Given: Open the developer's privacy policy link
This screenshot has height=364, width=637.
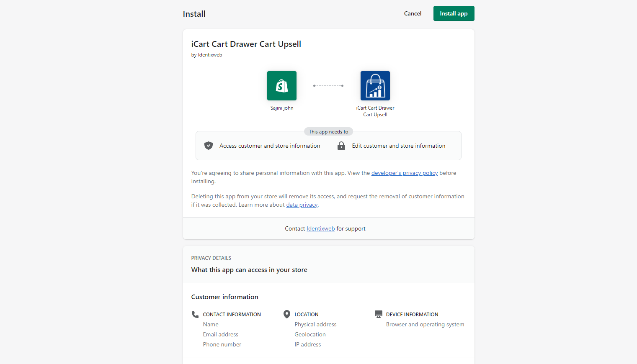Looking at the screenshot, I should (404, 173).
